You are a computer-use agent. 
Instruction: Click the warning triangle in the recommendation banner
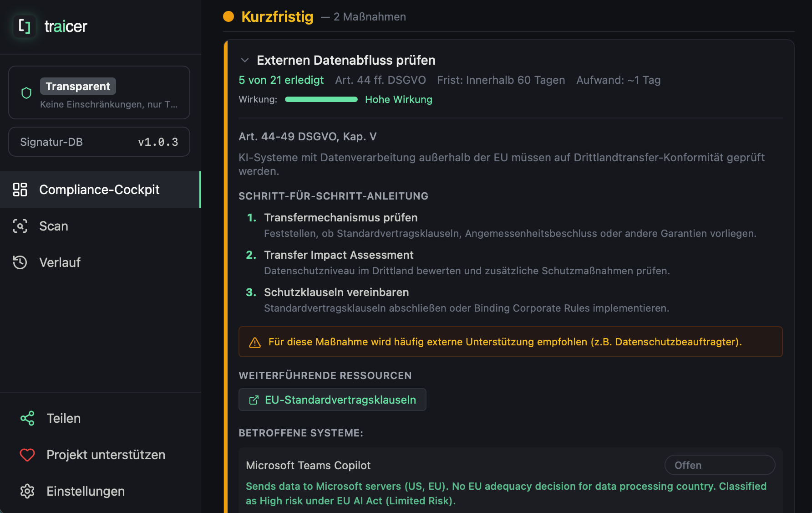[x=255, y=342]
